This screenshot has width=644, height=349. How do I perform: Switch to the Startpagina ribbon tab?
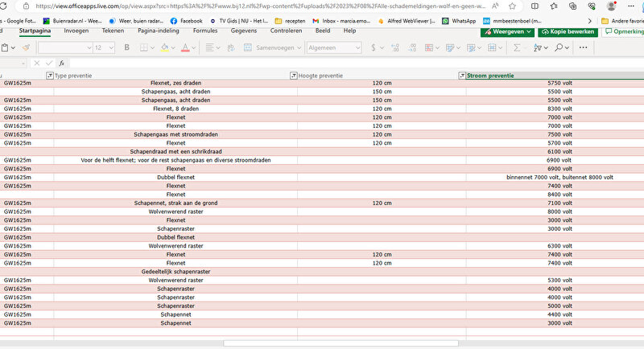pyautogui.click(x=35, y=31)
